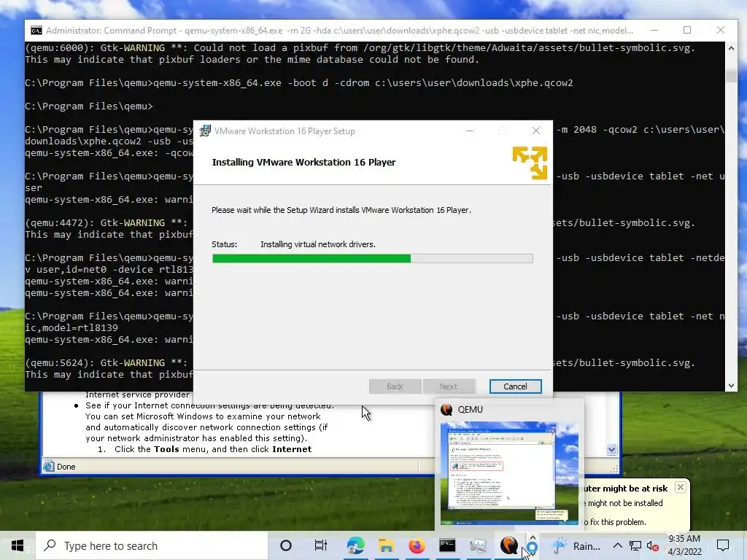
Task: Click the VMware Setup title bar icon
Action: click(x=205, y=131)
